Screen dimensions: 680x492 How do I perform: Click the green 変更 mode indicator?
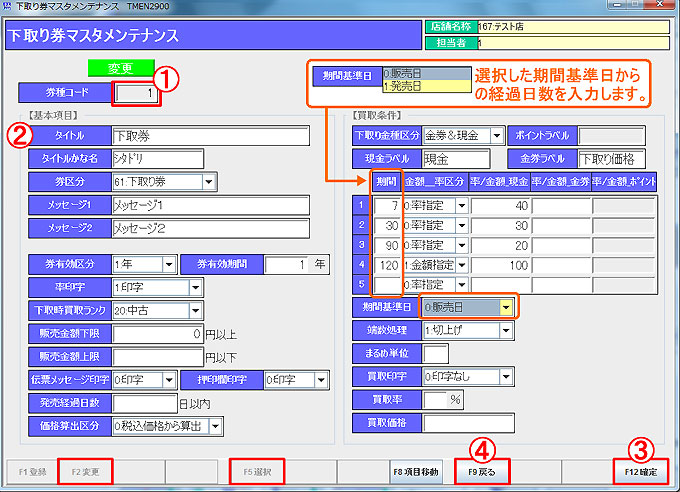(x=121, y=68)
